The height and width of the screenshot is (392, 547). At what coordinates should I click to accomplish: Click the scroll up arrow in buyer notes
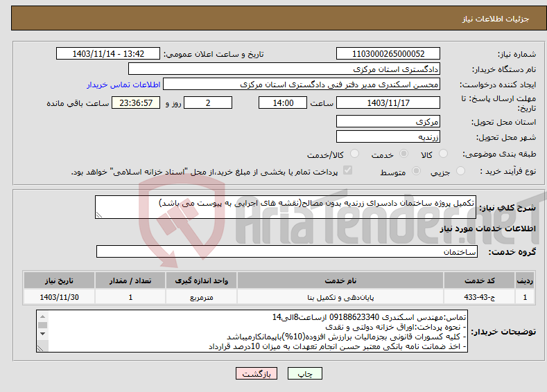pyautogui.click(x=42, y=317)
